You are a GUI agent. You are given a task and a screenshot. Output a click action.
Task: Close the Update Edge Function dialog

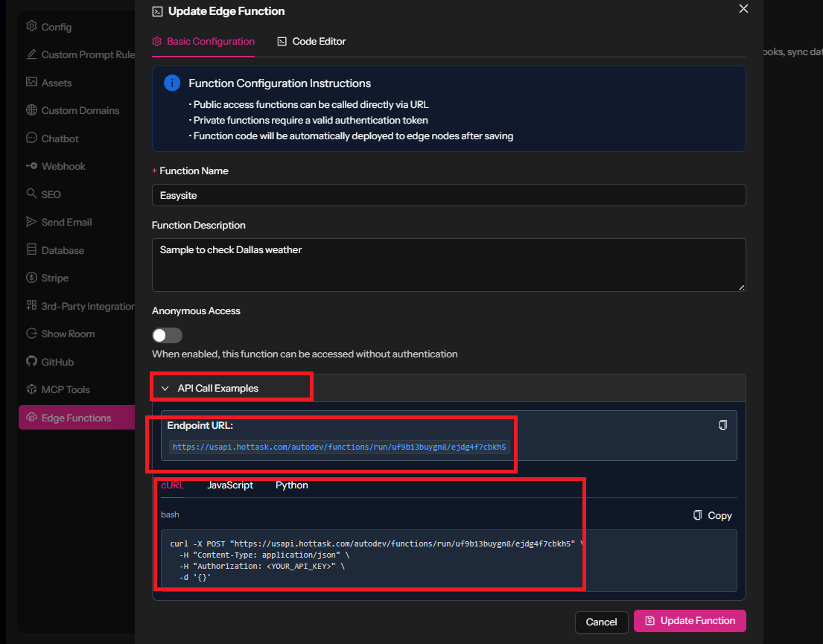[x=743, y=9]
